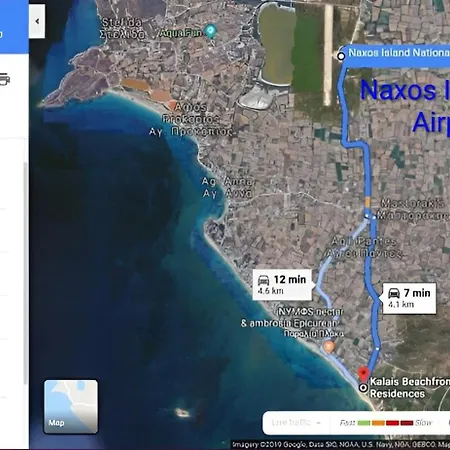Click the orange restaurant marker near Plaka

click(329, 347)
